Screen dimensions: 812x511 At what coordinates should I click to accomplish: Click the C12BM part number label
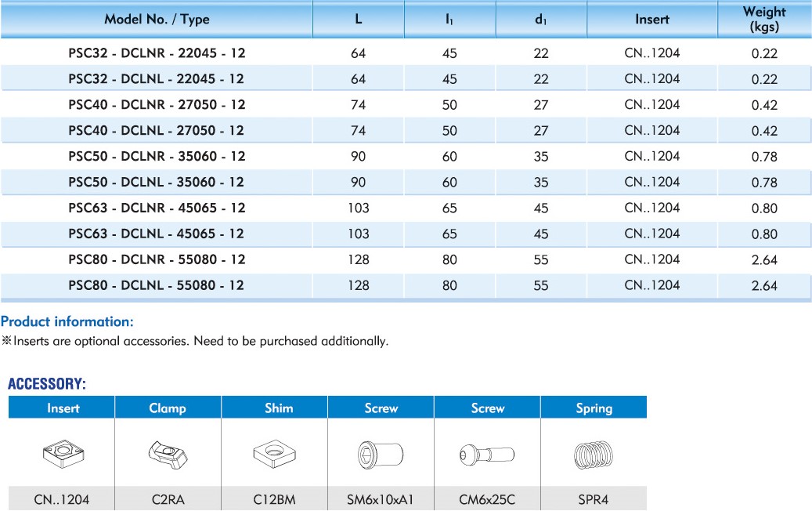[x=275, y=499]
